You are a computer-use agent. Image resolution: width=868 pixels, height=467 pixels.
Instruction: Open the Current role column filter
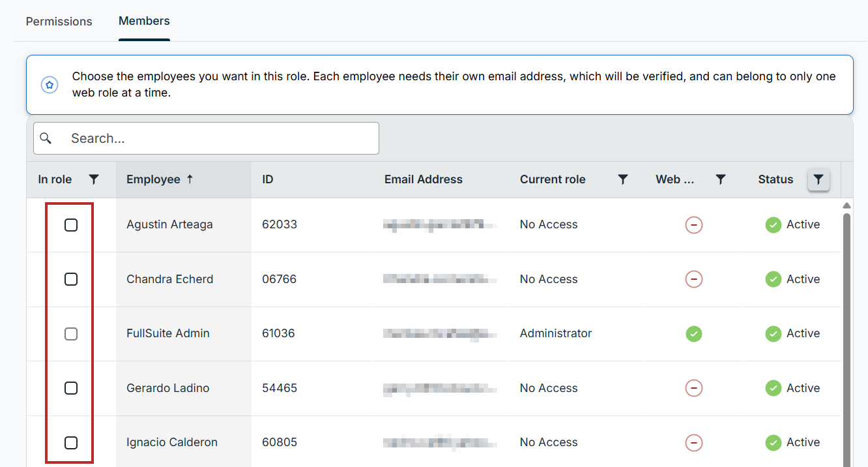pyautogui.click(x=623, y=179)
